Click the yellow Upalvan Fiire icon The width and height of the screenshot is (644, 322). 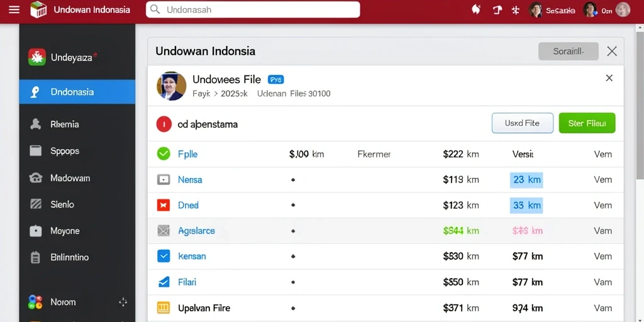[164, 308]
